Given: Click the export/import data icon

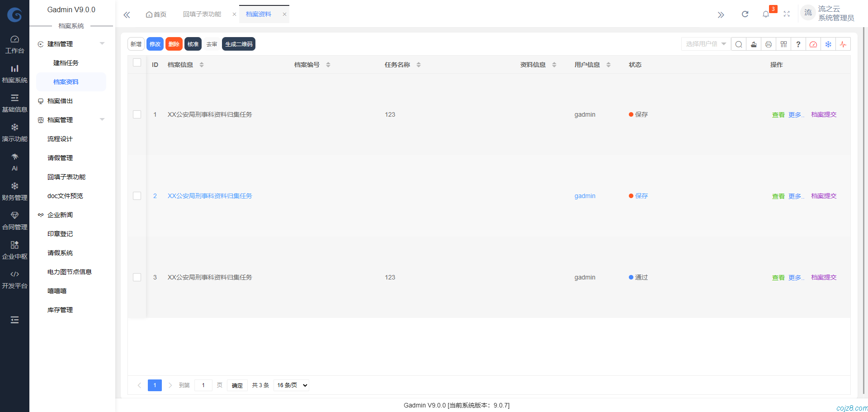Looking at the screenshot, I should click(x=753, y=44).
